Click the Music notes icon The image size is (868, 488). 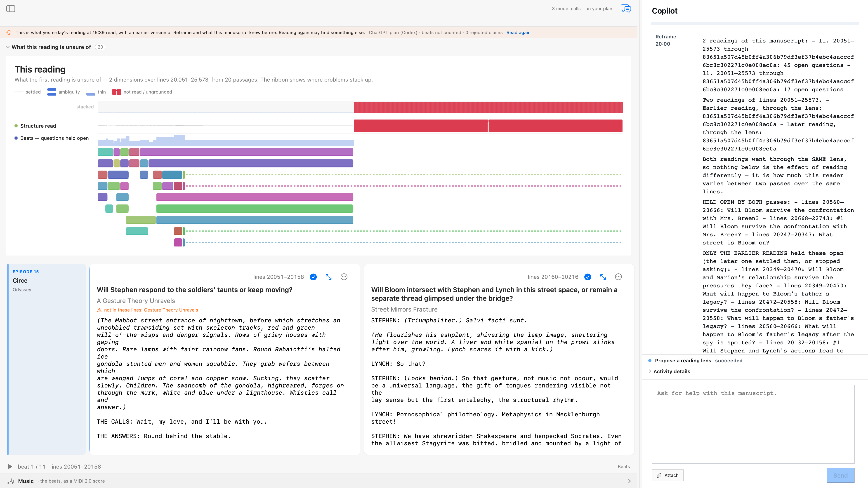click(x=11, y=481)
